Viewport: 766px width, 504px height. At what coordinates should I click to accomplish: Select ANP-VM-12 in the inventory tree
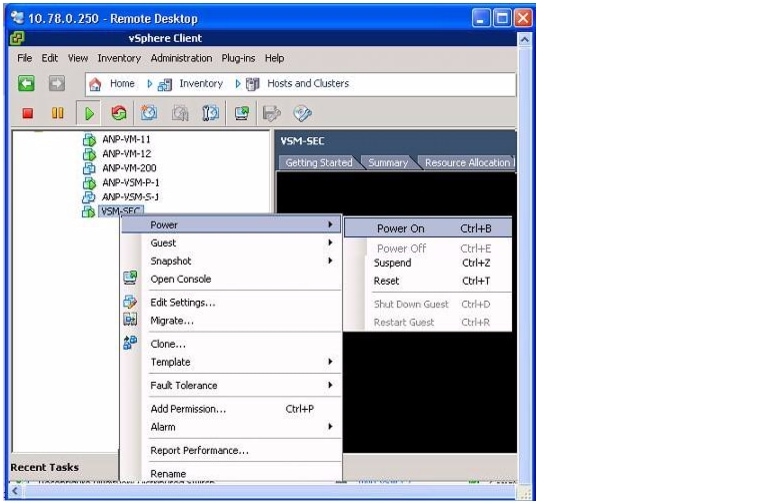(127, 154)
